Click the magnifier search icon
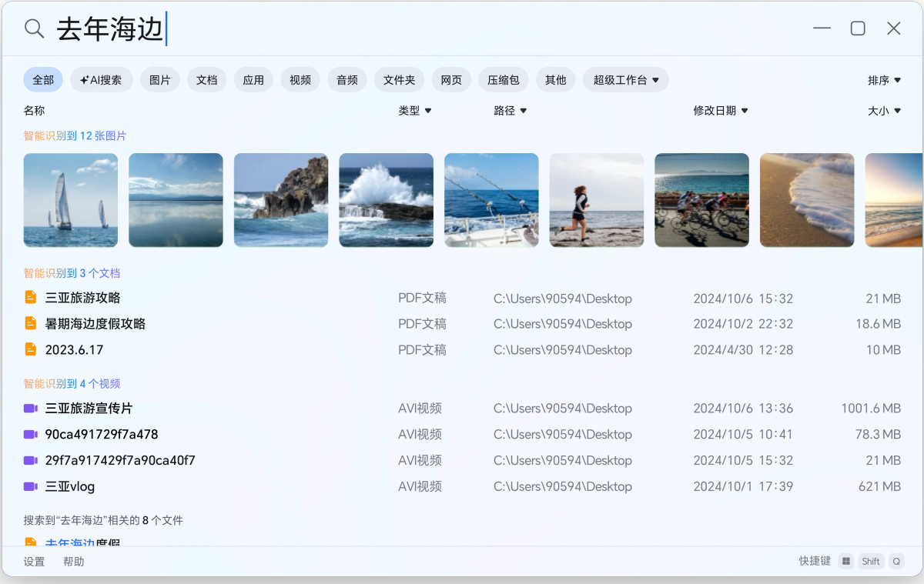 coord(32,28)
